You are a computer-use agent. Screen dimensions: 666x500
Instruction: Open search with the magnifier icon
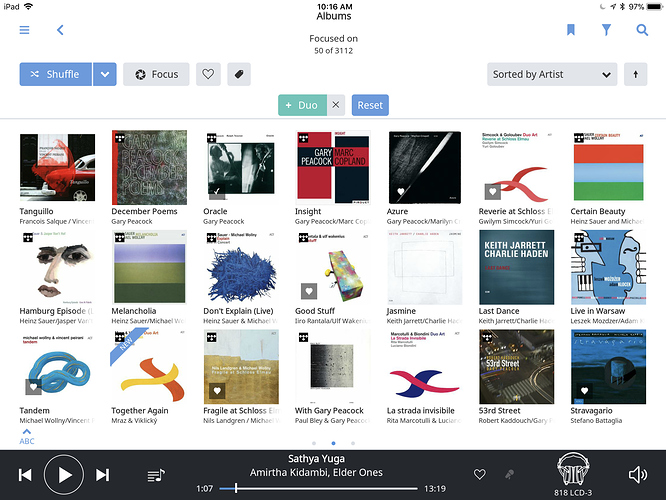pos(642,30)
